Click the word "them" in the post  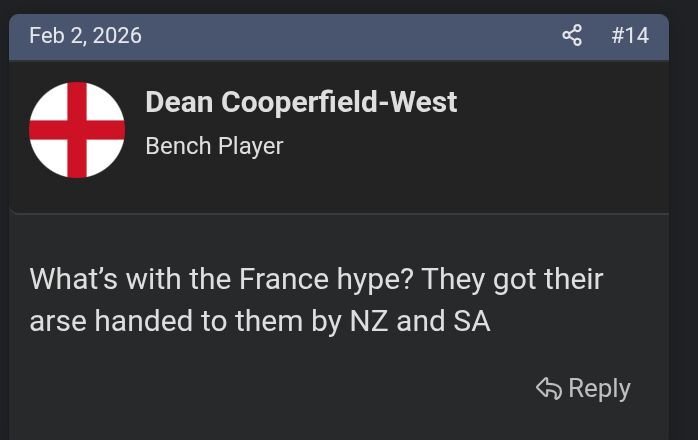tap(268, 322)
